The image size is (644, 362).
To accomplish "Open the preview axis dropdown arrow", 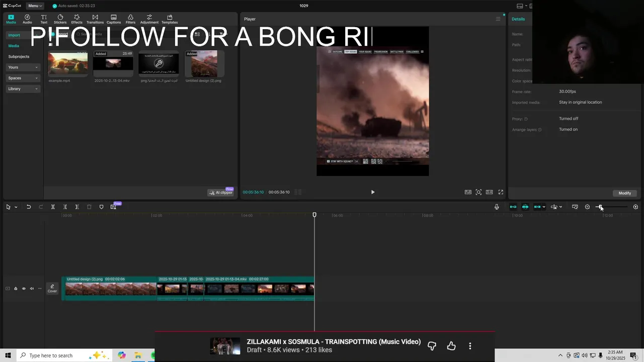I will (560, 207).
